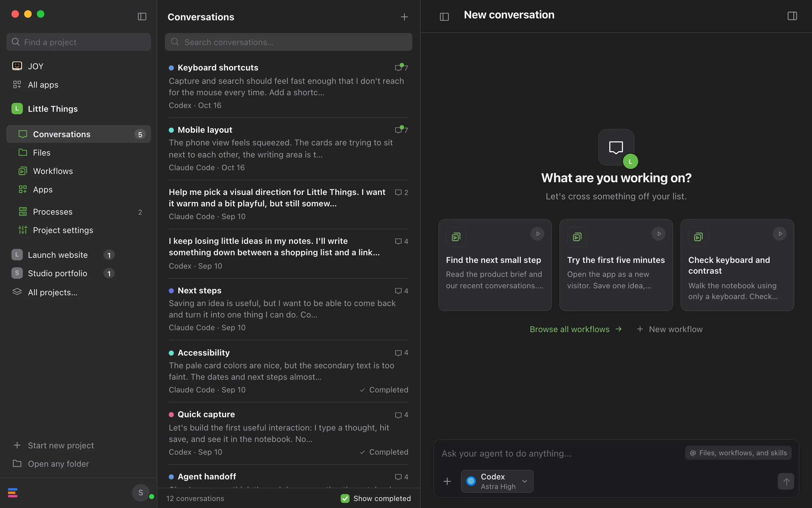This screenshot has height=508, width=812.
Task: Add a new conversation with the plus icon
Action: [x=404, y=17]
